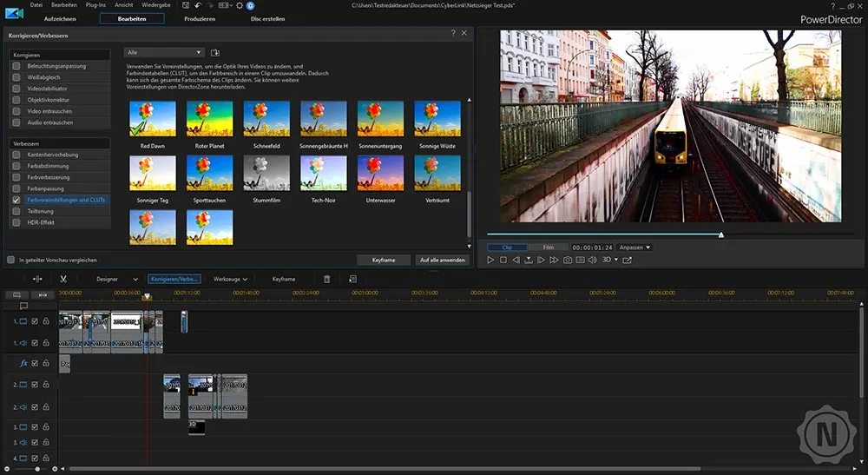Screen dimensions: 868x475
Task: Click the stop button in preview
Action: pyautogui.click(x=503, y=260)
